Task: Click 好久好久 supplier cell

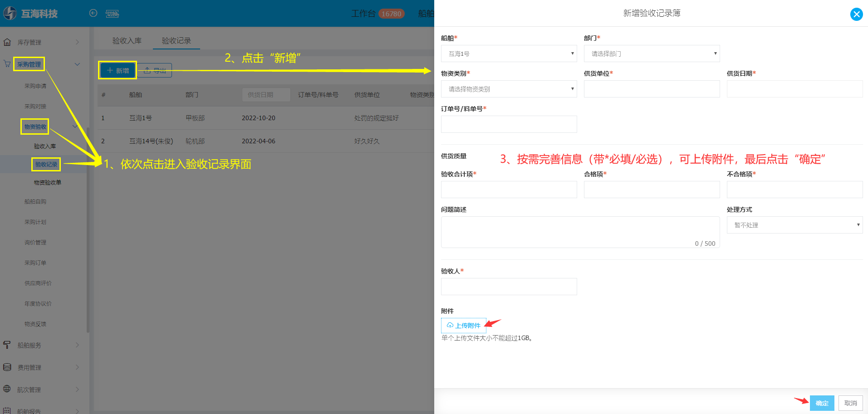Action: (x=367, y=141)
